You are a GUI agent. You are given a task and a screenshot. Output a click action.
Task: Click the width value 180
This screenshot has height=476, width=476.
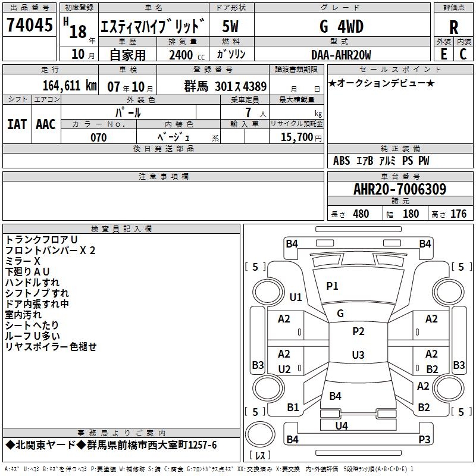411,214
